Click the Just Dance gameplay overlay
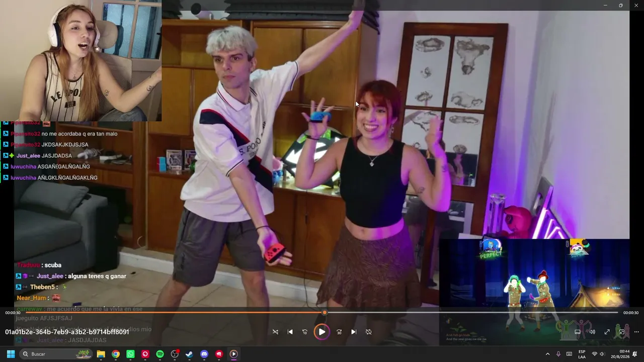 pyautogui.click(x=534, y=292)
